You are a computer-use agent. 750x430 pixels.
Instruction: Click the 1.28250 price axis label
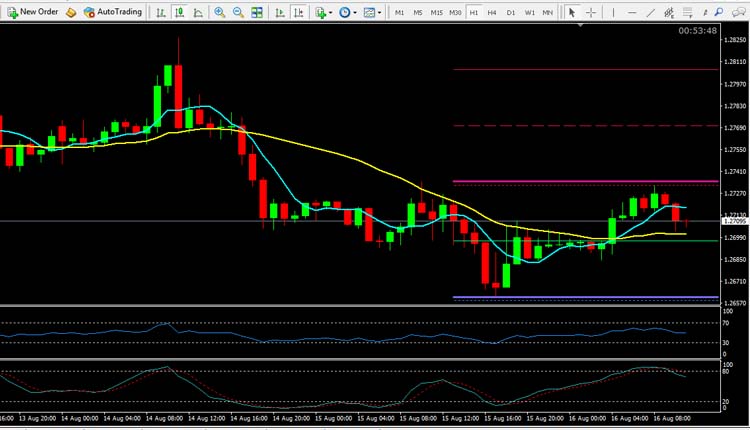(x=735, y=40)
